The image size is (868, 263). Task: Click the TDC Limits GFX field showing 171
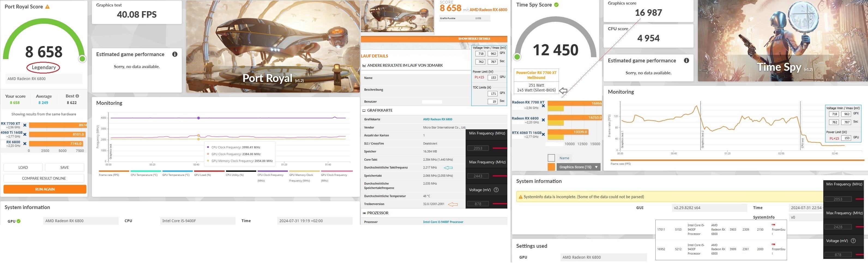(x=492, y=93)
